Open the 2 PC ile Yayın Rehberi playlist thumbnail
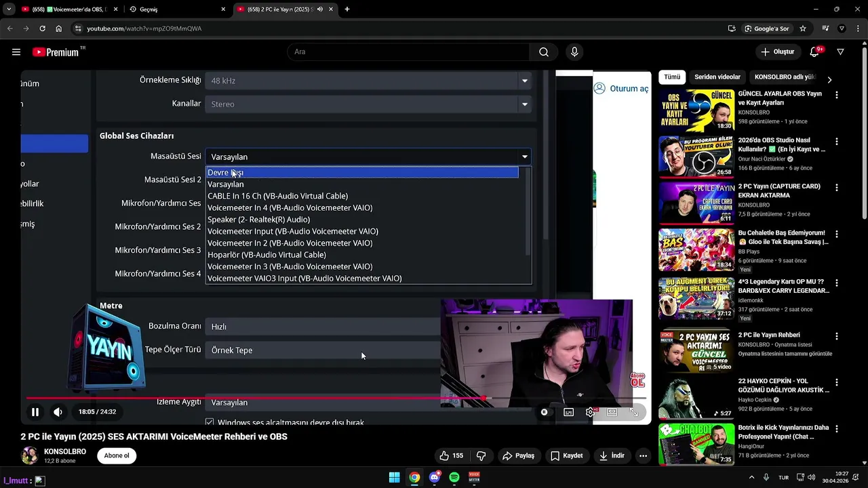The image size is (868, 488). (696, 350)
